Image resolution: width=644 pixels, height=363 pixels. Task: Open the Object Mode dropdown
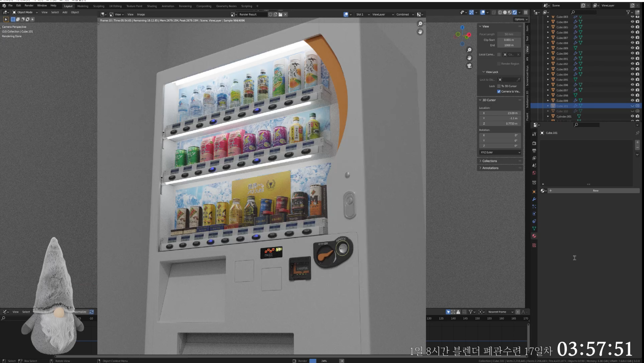click(25, 12)
